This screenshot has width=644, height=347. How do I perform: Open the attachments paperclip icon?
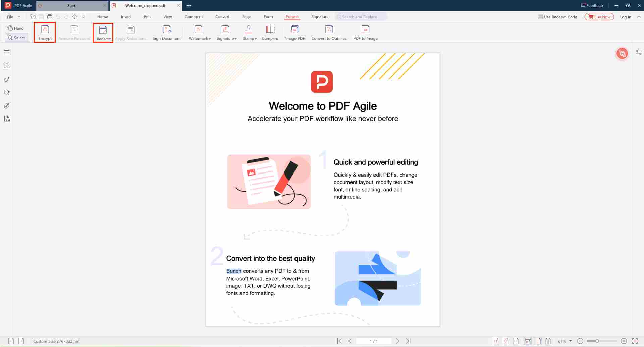pyautogui.click(x=7, y=106)
